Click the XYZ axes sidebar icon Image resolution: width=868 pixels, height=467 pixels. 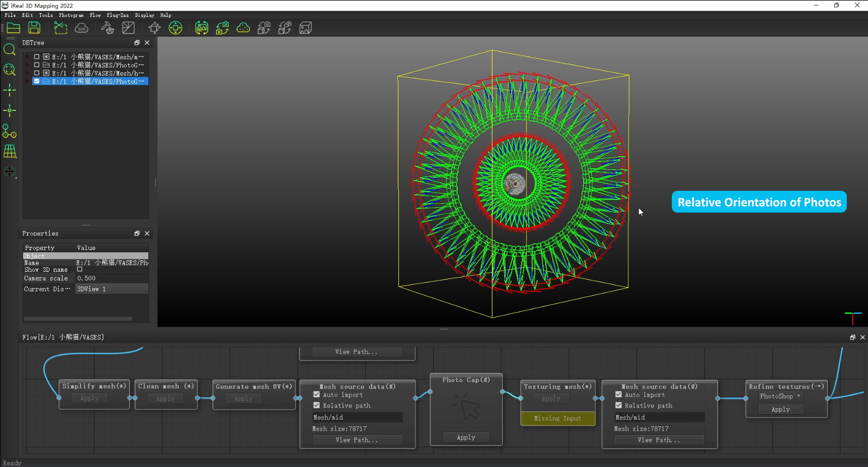(9, 131)
